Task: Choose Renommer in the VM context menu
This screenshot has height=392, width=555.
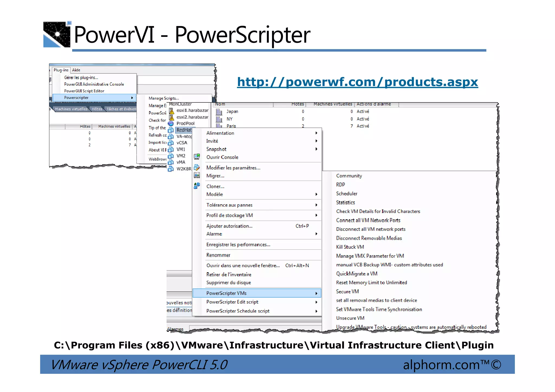Action: tap(218, 255)
